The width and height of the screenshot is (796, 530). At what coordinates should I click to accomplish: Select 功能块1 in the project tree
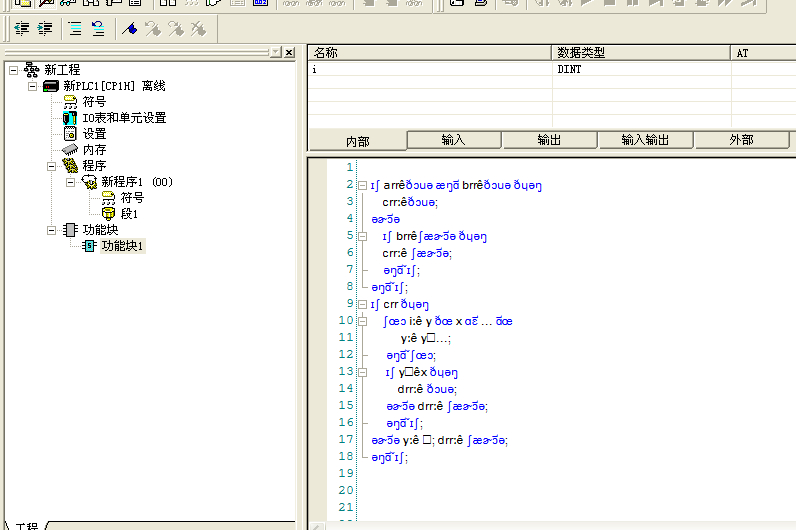click(x=122, y=246)
